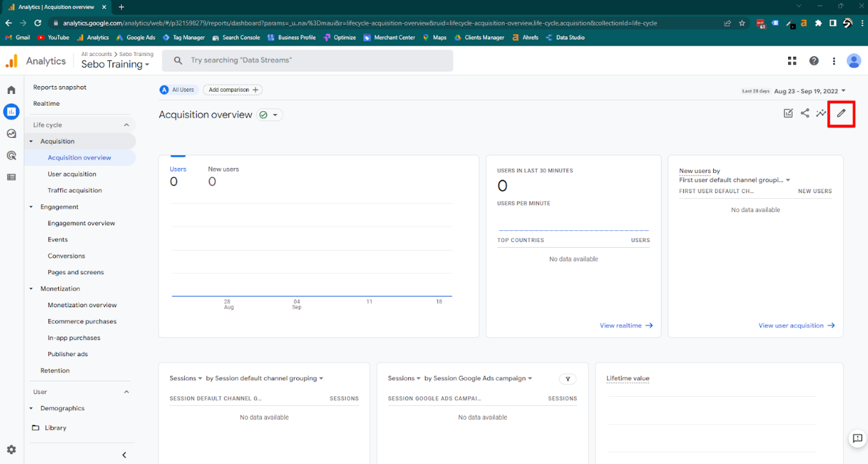Open the Reports icon in left rail
The image size is (868, 464).
coord(11,111)
